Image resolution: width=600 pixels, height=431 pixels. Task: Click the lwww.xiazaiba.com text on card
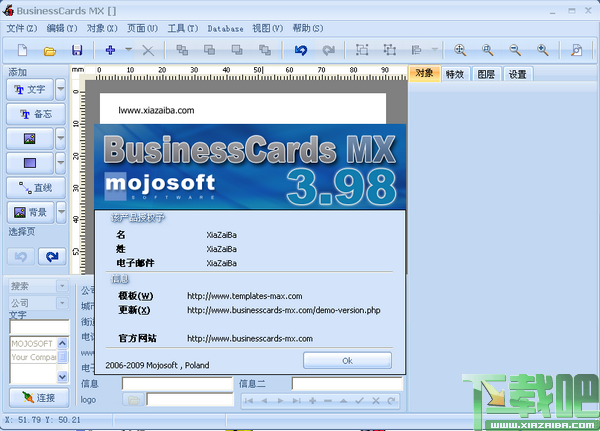(156, 110)
